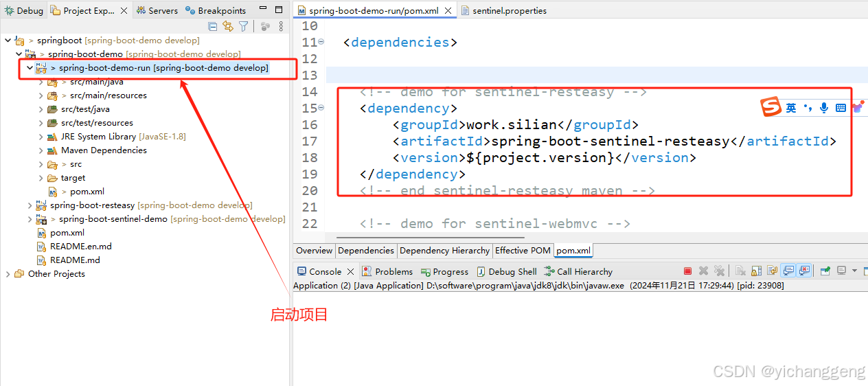Open the Call Hierarchy view tab
Viewport: 868px width, 386px height.
[x=578, y=271]
